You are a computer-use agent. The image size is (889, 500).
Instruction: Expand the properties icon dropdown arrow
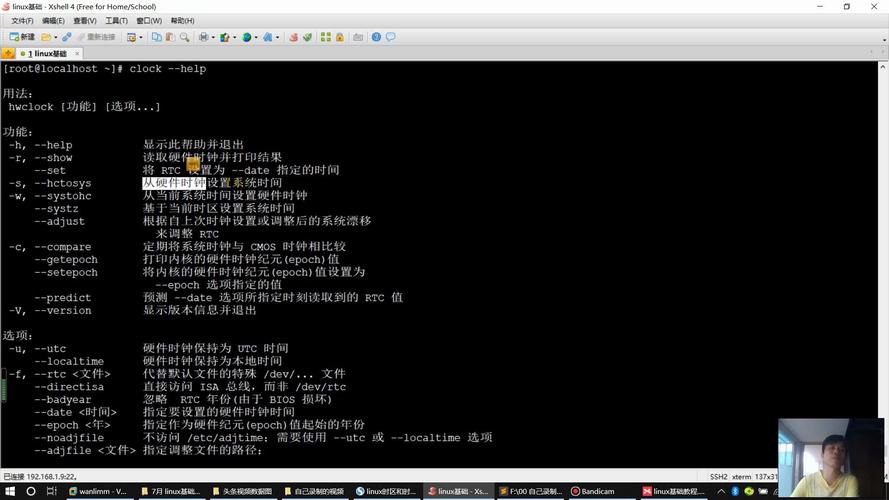pos(141,37)
